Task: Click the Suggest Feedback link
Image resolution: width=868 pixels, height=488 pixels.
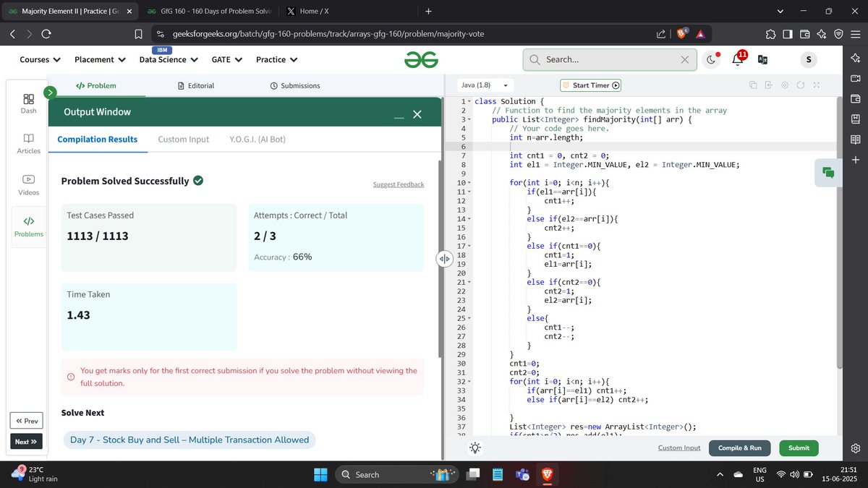Action: 399,184
